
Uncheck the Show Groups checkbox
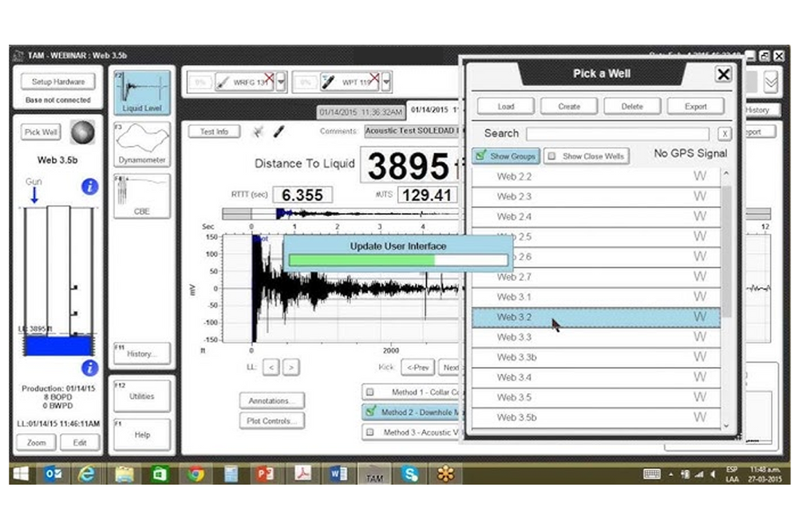pos(481,156)
